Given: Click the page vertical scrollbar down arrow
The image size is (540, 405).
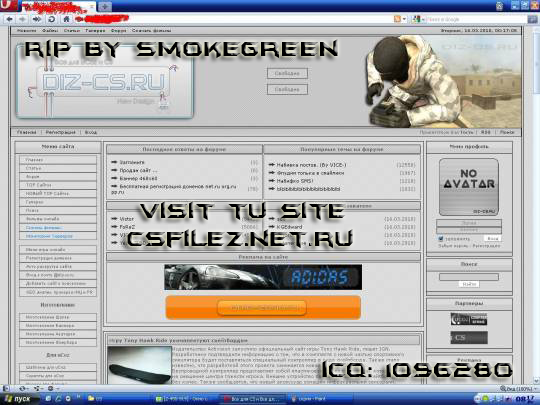Looking at the screenshot, I should pos(536,381).
